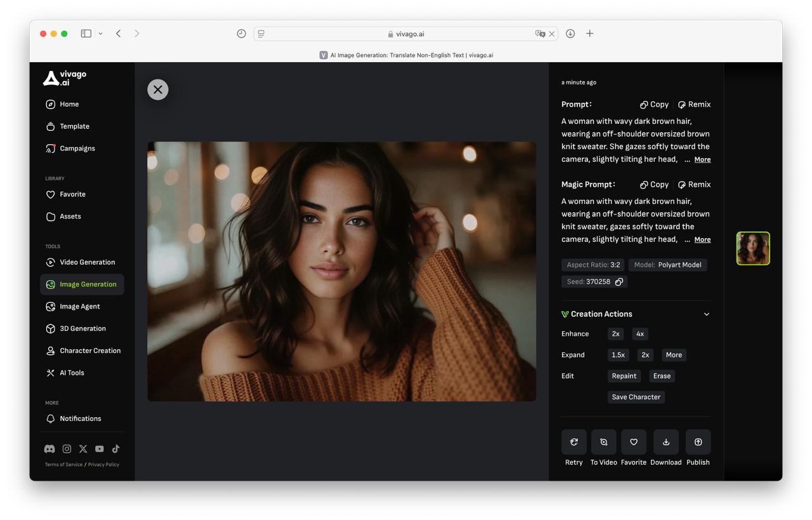Collapse the Creation Actions section
Image resolution: width=812 pixels, height=520 pixels.
pos(706,314)
